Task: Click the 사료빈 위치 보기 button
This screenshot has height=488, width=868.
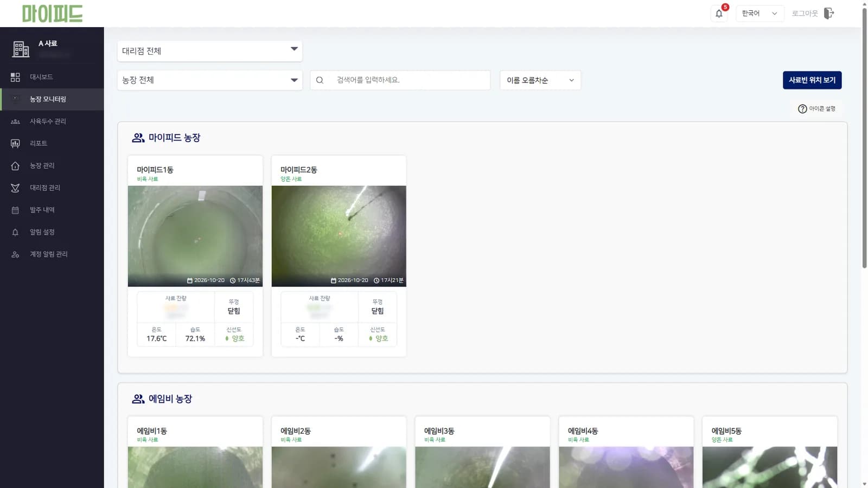Action: 812,80
